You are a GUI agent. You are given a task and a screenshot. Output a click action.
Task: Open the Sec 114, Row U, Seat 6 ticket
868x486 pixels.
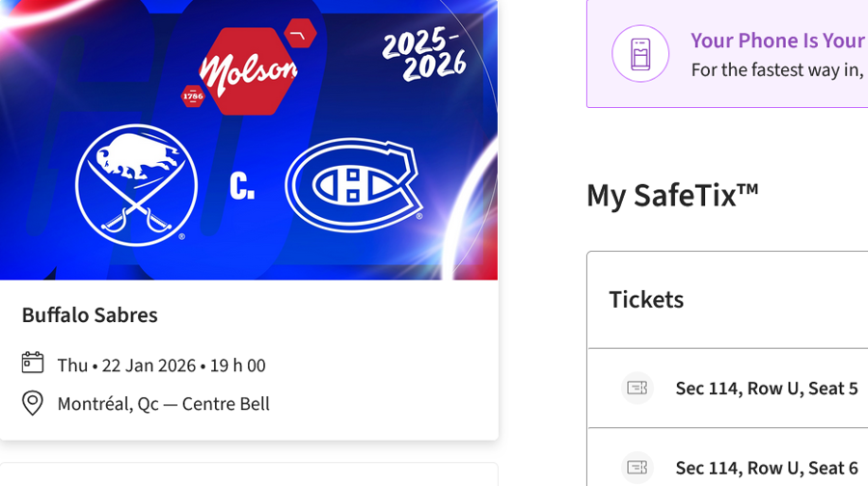tap(766, 468)
